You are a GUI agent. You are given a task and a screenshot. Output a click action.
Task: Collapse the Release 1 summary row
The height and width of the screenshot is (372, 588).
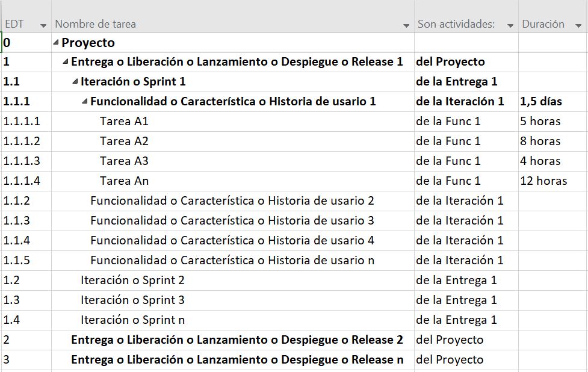[66, 62]
